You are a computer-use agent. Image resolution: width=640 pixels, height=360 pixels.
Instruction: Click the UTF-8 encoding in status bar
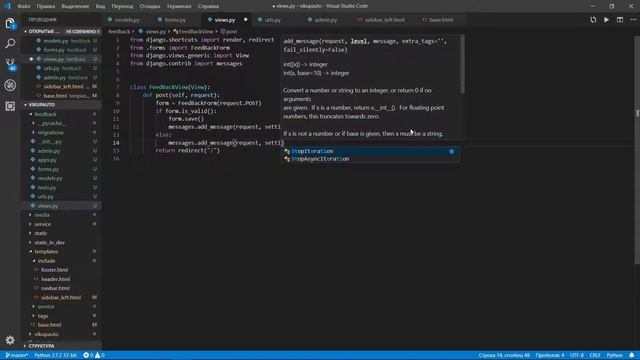pyautogui.click(x=577, y=355)
